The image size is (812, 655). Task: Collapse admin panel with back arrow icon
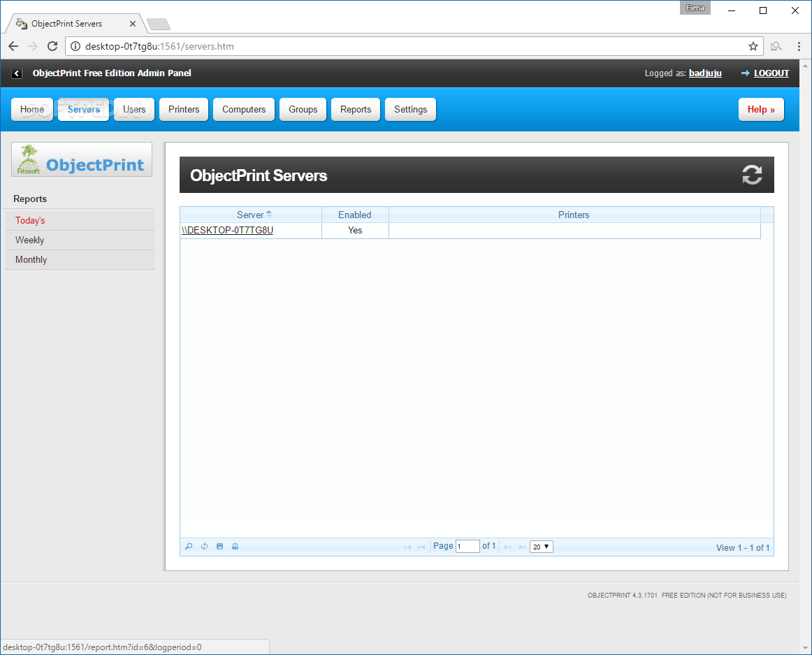(x=17, y=73)
